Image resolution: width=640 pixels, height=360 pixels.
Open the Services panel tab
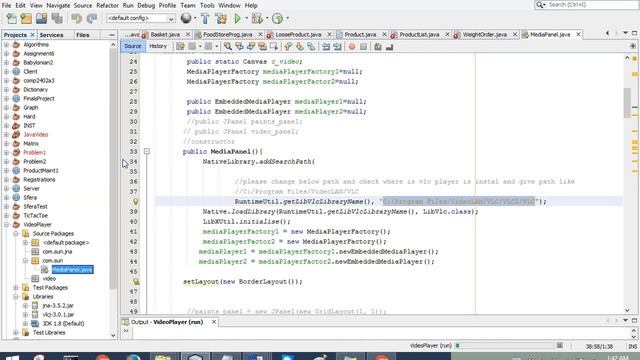pyautogui.click(x=51, y=35)
